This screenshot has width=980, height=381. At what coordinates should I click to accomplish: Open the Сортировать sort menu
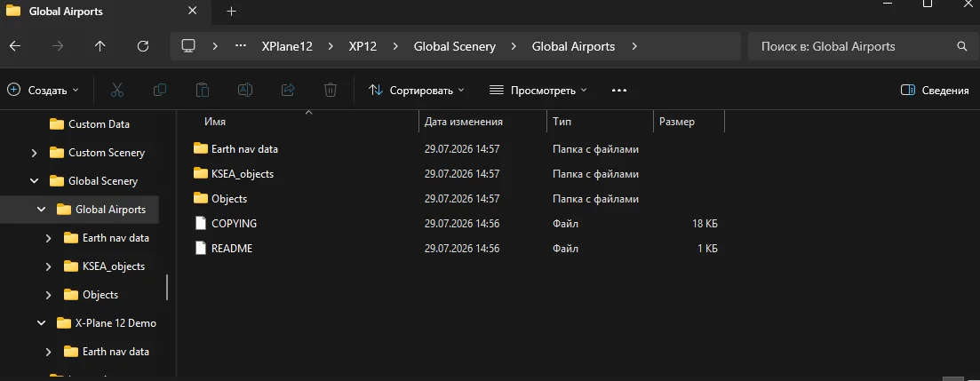(416, 90)
